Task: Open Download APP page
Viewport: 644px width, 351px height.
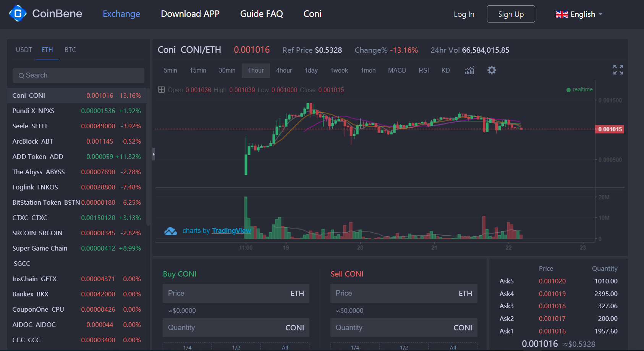Action: coord(190,14)
